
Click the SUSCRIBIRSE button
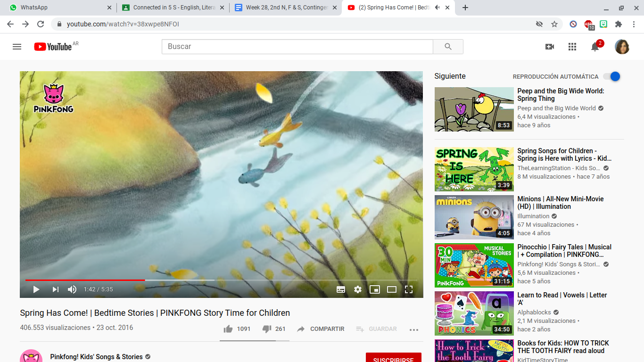coord(394,359)
